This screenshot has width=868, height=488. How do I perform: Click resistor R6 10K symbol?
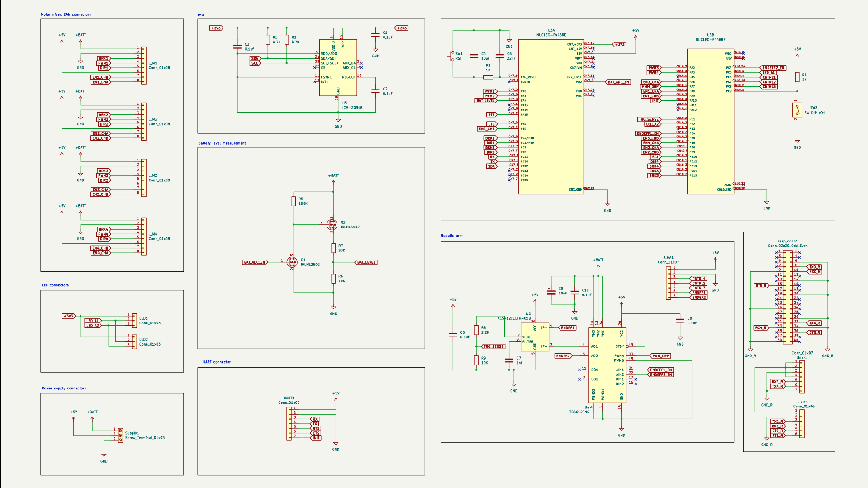pos(333,279)
